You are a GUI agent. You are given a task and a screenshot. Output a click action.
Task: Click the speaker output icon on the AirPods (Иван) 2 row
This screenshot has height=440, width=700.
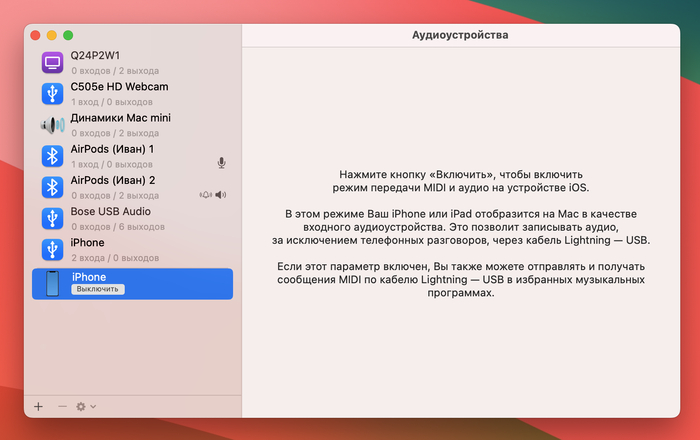pos(221,195)
